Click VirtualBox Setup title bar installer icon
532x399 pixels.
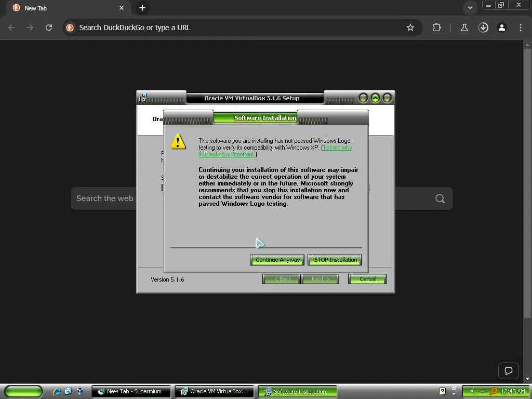142,98
